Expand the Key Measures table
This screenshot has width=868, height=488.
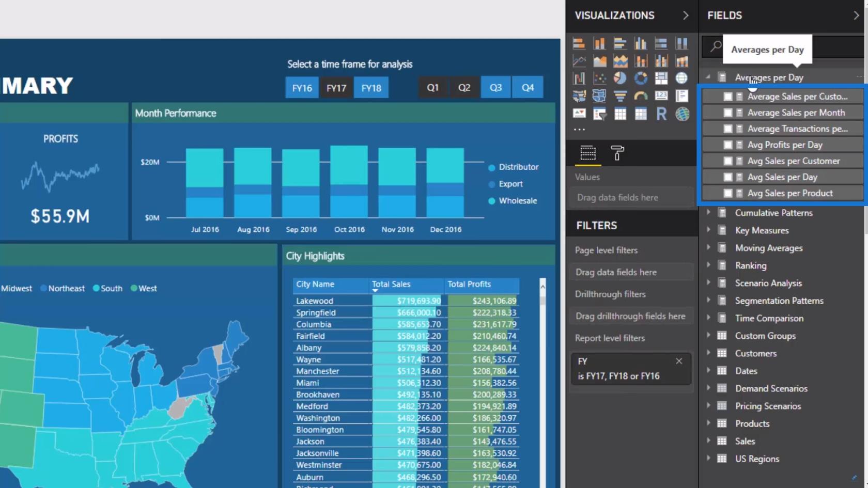(708, 230)
